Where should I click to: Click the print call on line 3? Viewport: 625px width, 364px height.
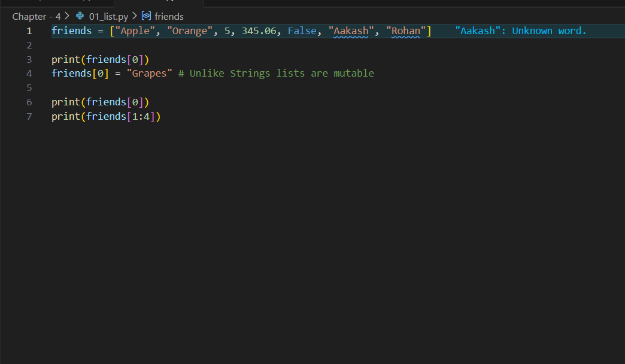[66, 59]
